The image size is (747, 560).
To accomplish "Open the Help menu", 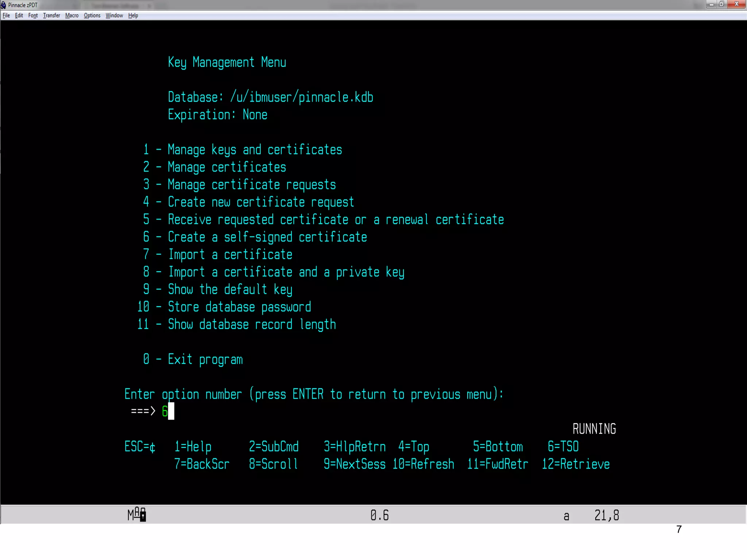I will pos(133,15).
